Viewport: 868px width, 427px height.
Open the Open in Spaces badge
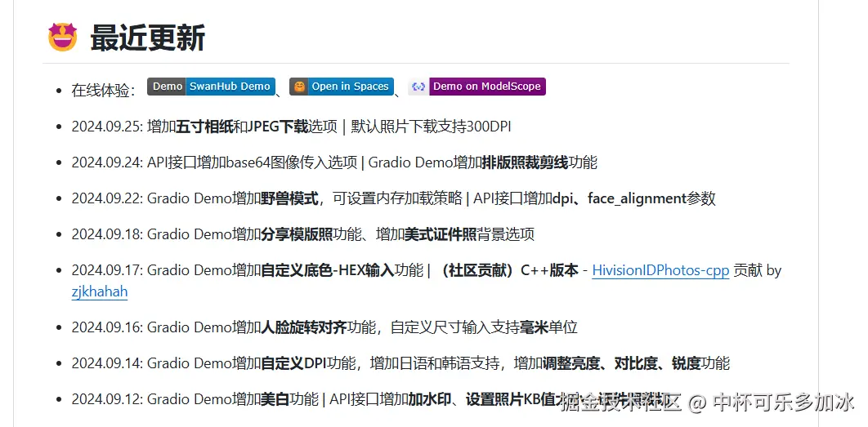click(342, 87)
